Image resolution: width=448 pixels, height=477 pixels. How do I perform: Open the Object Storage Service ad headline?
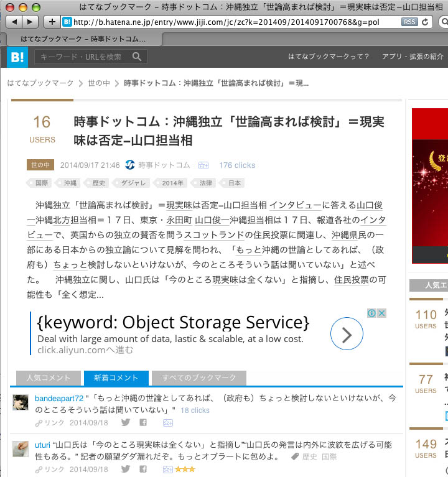(173, 322)
